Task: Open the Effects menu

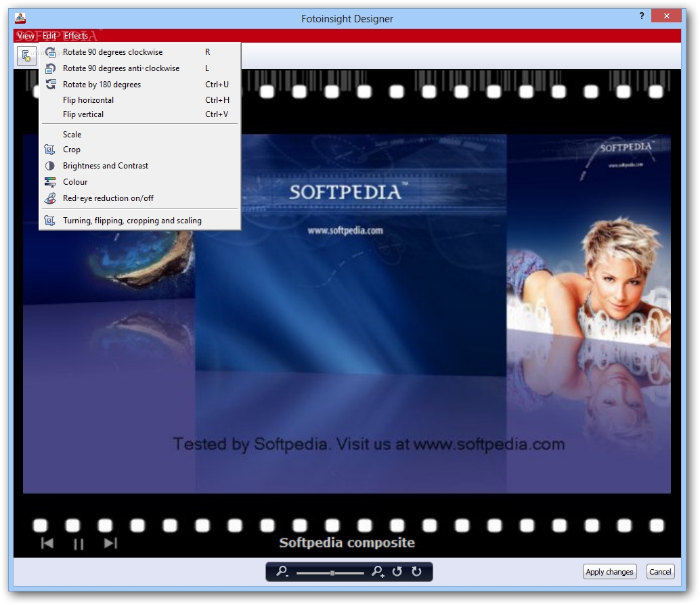Action: point(76,36)
